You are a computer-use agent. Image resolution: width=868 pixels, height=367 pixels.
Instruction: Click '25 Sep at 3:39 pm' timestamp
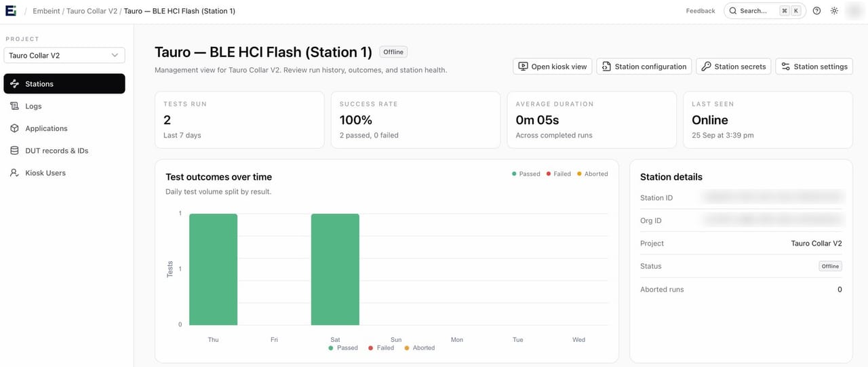point(723,136)
